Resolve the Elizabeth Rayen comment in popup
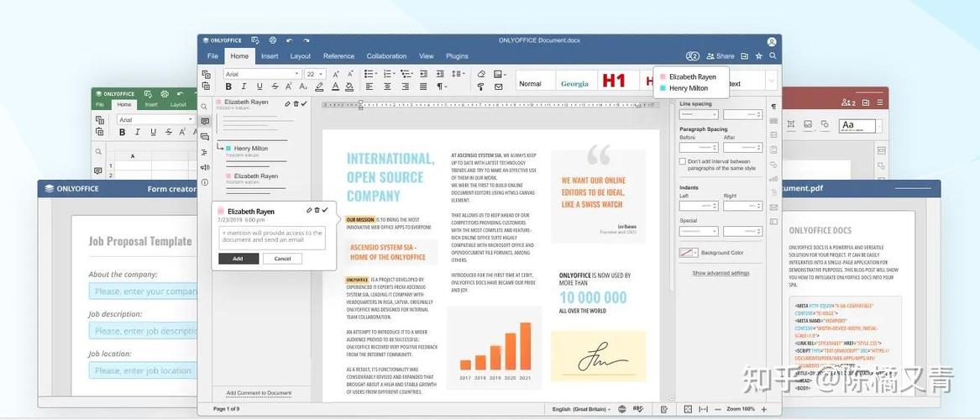 325,210
